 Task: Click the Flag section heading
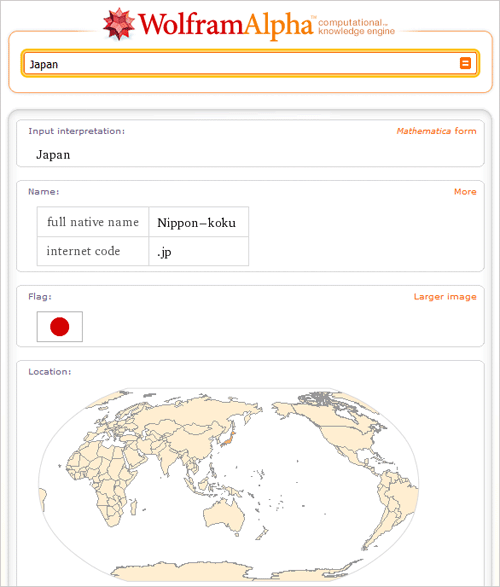(40, 297)
